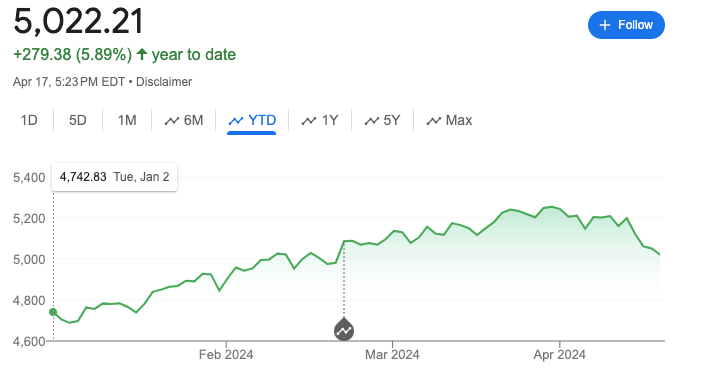The image size is (701, 370).
Task: Select the 1D time range tab
Action: click(x=29, y=120)
